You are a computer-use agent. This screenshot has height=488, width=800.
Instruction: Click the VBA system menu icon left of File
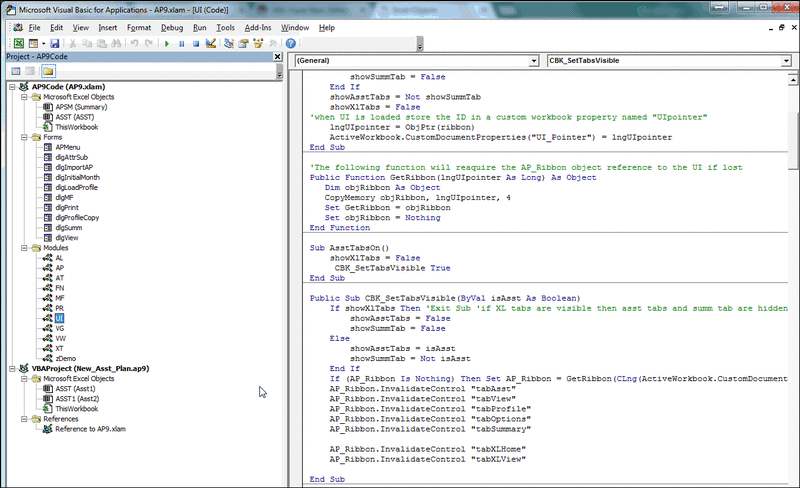point(18,28)
